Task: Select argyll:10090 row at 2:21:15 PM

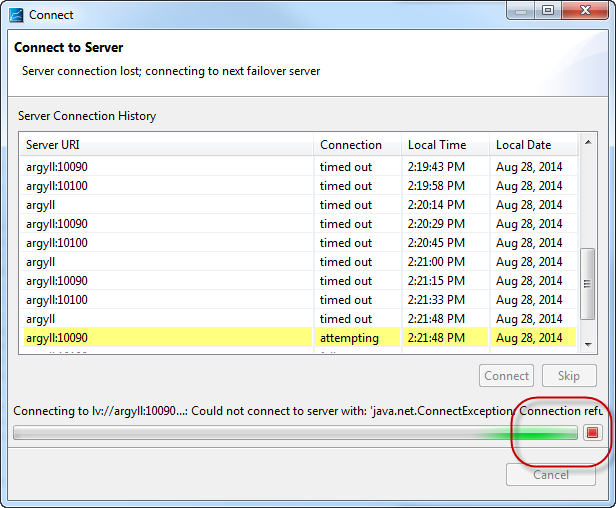Action: click(x=299, y=281)
